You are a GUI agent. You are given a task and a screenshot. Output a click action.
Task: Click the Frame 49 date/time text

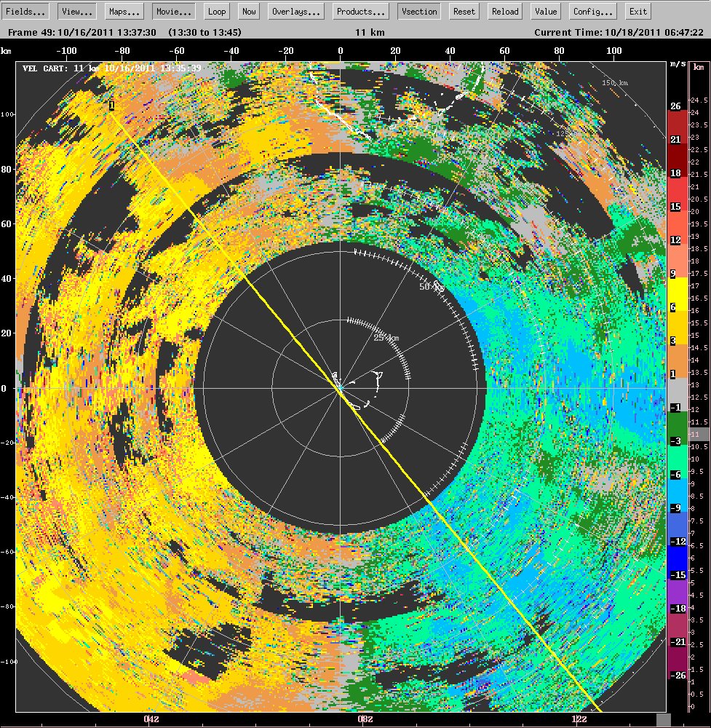82,32
